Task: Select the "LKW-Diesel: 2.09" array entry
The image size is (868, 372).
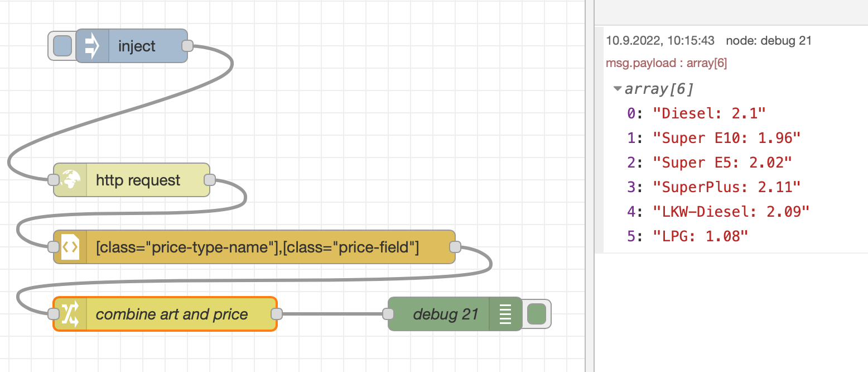Action: point(731,212)
